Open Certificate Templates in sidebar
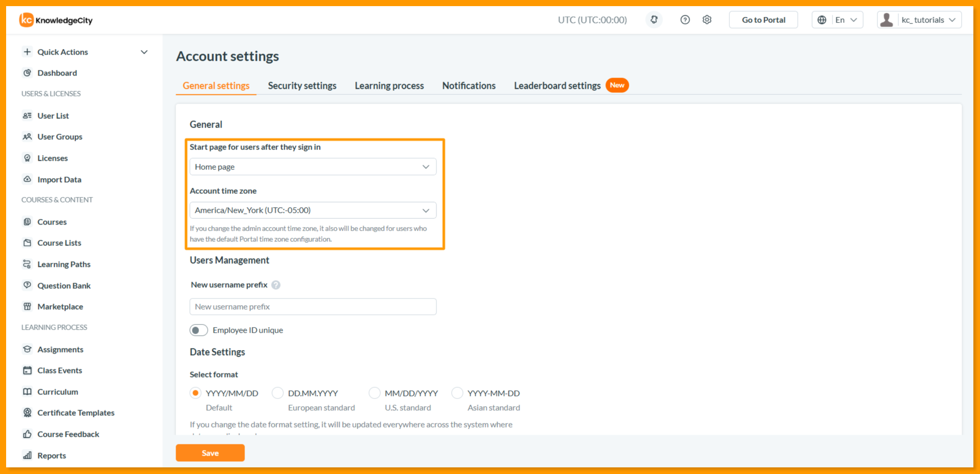The width and height of the screenshot is (980, 474). pyautogui.click(x=76, y=413)
